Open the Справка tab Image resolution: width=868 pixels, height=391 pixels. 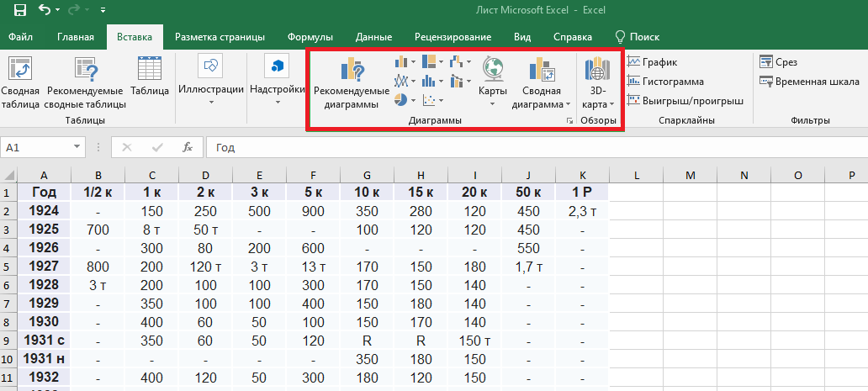click(573, 37)
